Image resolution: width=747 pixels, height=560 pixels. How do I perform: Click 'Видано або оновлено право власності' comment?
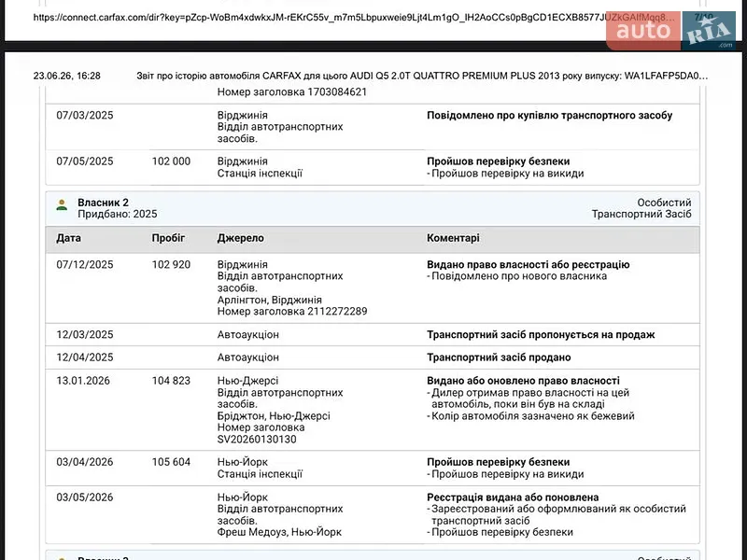(523, 381)
